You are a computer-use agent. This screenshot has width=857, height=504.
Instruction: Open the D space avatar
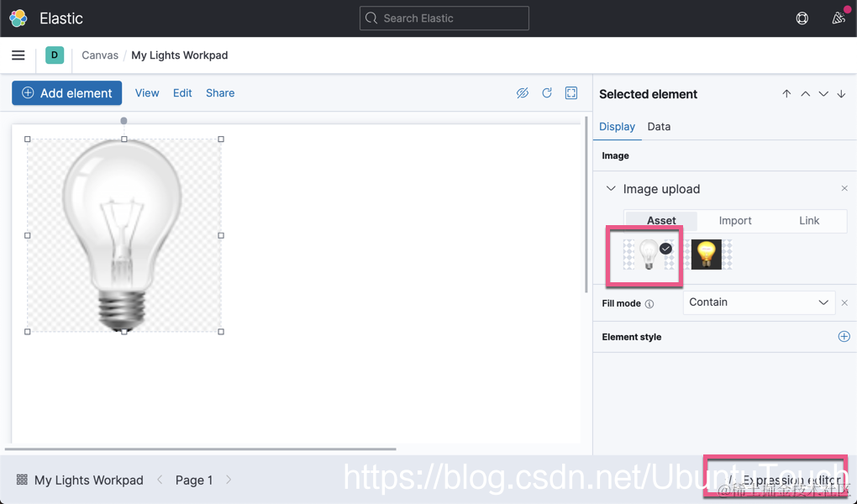(55, 55)
